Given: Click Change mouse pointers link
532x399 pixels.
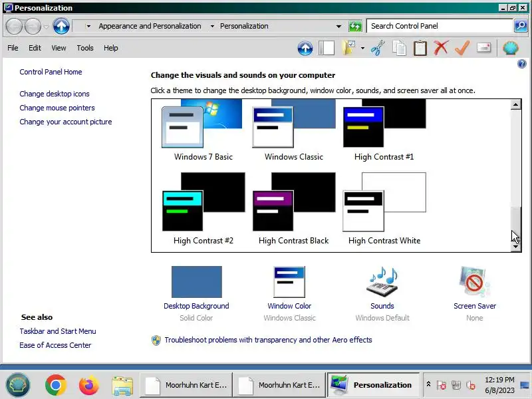Looking at the screenshot, I should pos(57,108).
